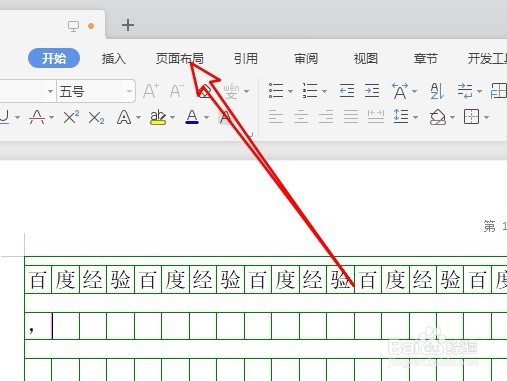The width and height of the screenshot is (507, 381).
Task: Toggle superscript X² formatting
Action: [x=71, y=117]
